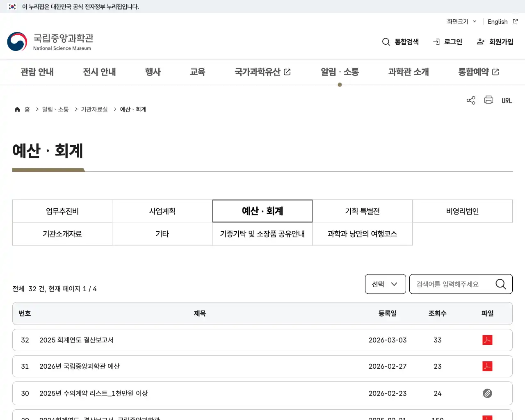The width and height of the screenshot is (525, 420).
Task: Click the paperclip attachment icon on row 30
Action: coord(487,393)
